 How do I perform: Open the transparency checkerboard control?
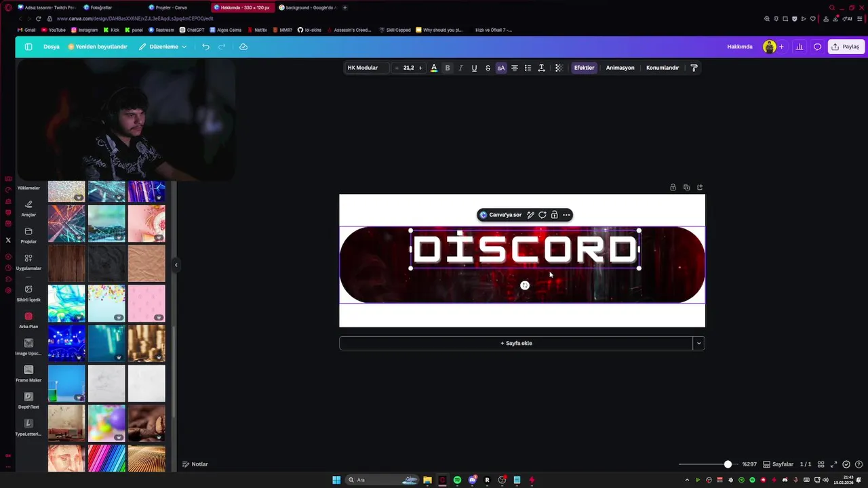point(559,68)
